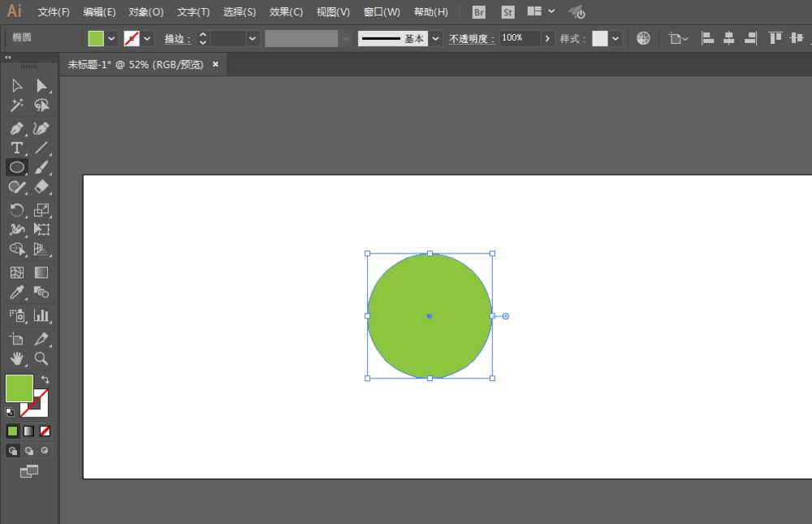Open the Adobe Stock panel icon

click(x=508, y=11)
